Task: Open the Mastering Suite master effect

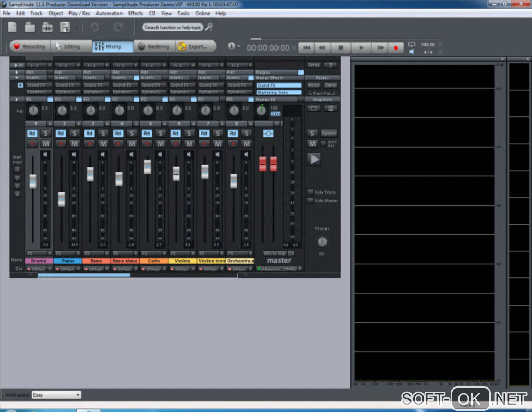Action: pos(279,92)
